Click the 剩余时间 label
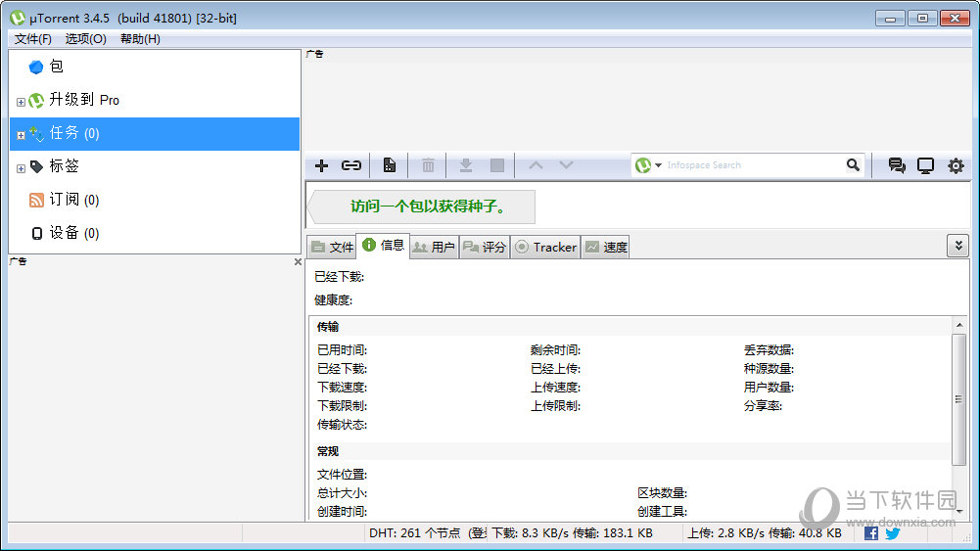 tap(556, 350)
